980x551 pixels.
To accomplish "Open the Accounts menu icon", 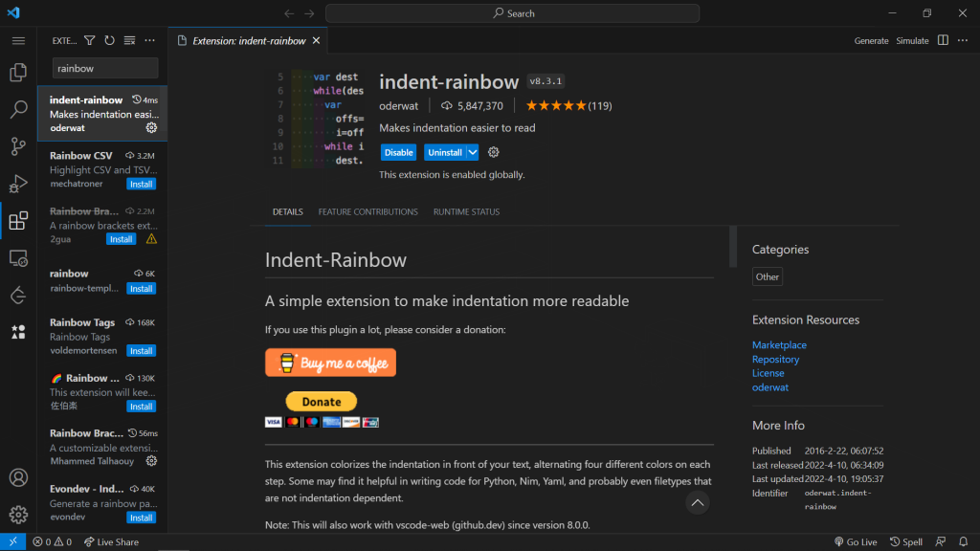I will [18, 477].
